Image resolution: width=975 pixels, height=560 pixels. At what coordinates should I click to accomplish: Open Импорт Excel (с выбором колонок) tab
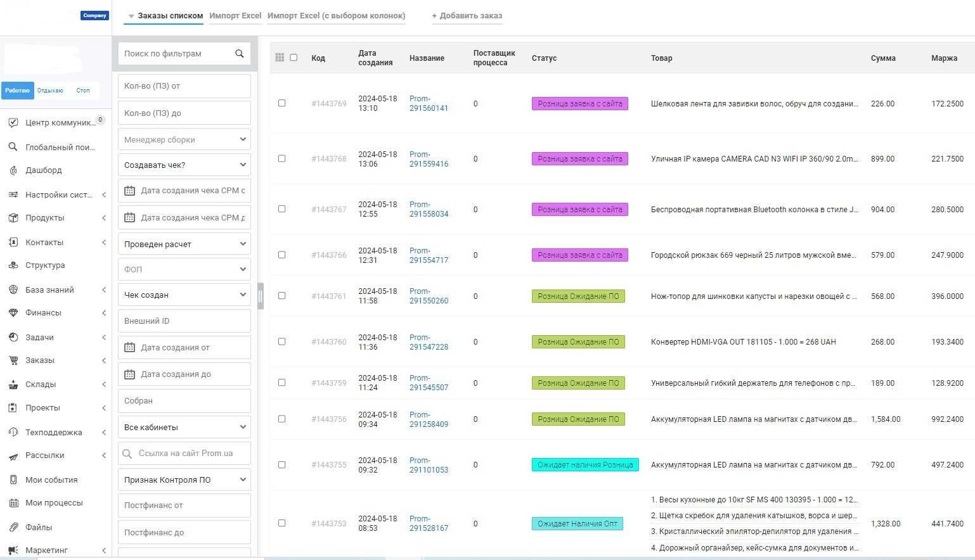coord(337,16)
